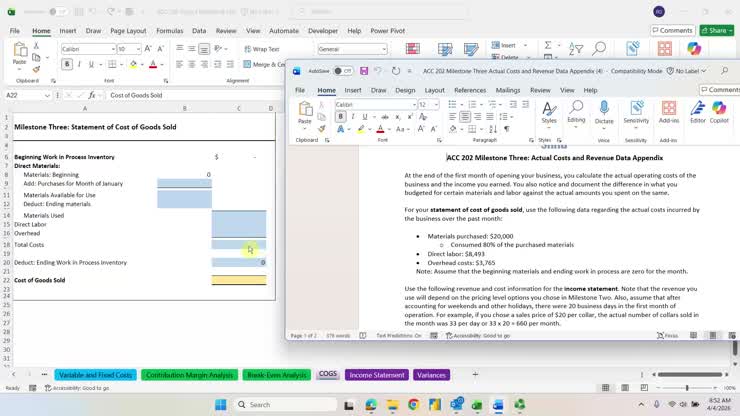Switch to the Income Statement sheet tab
Screen dimensions: 740x416
[x=377, y=375]
